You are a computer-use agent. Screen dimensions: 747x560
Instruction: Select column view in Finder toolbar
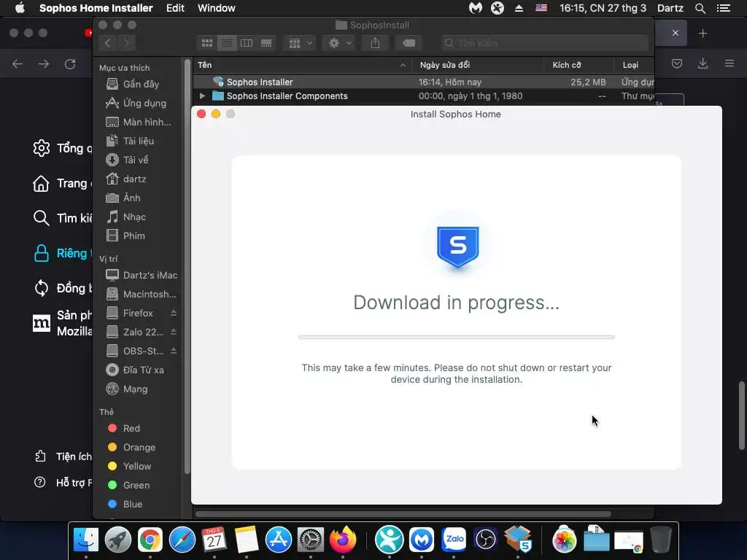(x=247, y=43)
